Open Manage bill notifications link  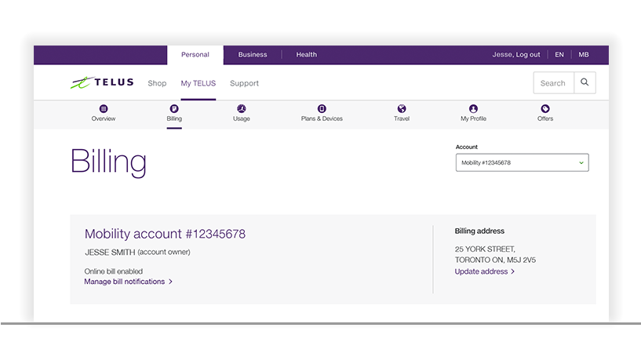129,282
